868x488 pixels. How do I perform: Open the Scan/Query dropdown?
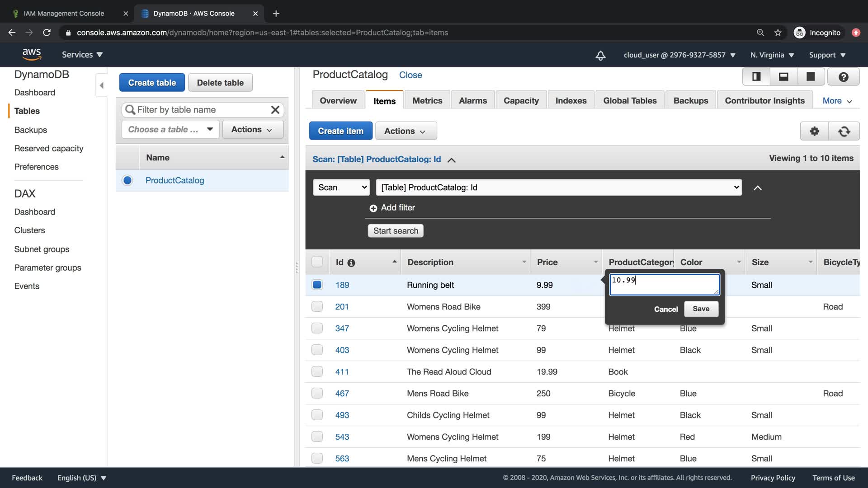click(341, 188)
